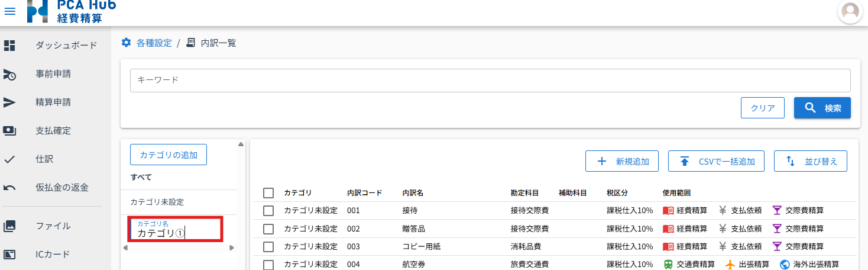
Task: Toggle the select-all header checkbox
Action: 268,193
